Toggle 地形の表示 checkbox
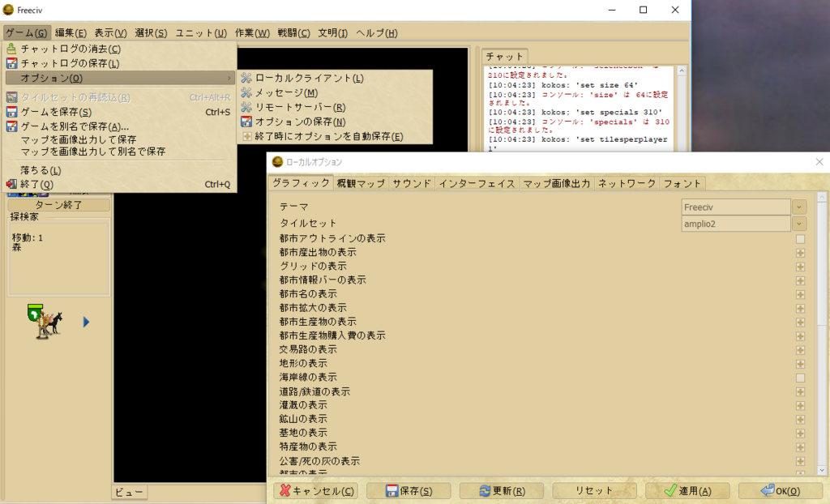This screenshot has width=830, height=504. coord(800,365)
